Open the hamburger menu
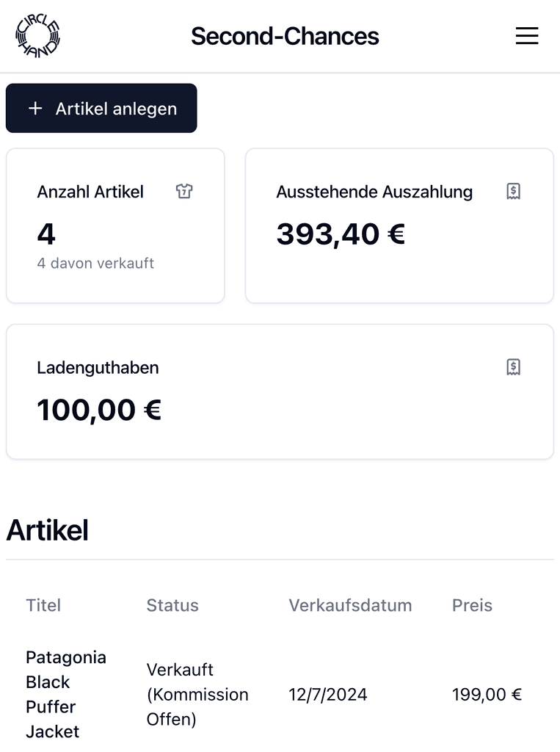The height and width of the screenshot is (752, 560). (527, 36)
